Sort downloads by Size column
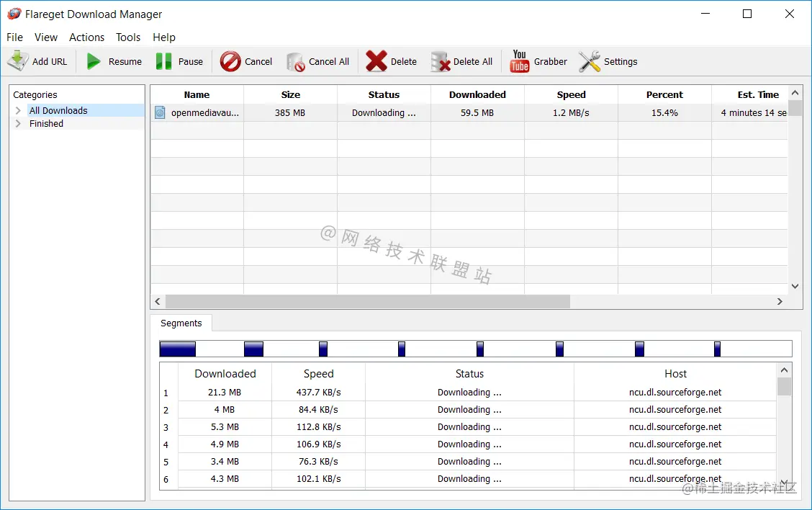The width and height of the screenshot is (812, 510). coord(291,95)
